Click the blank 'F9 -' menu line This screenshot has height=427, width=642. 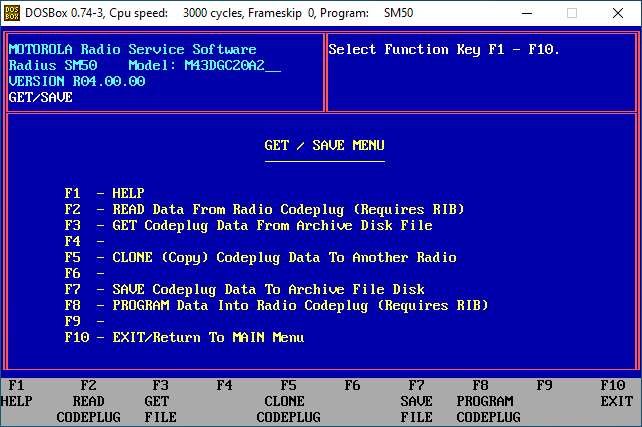coord(84,321)
